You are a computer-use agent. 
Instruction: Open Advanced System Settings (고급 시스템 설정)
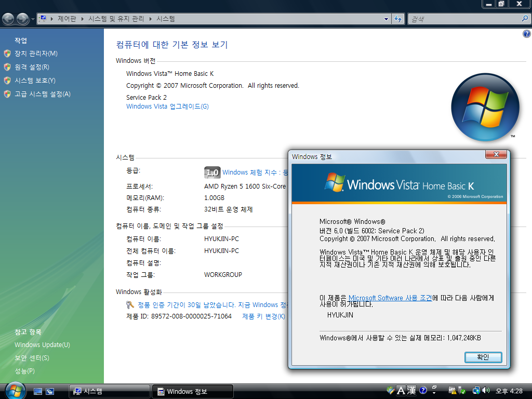click(43, 94)
